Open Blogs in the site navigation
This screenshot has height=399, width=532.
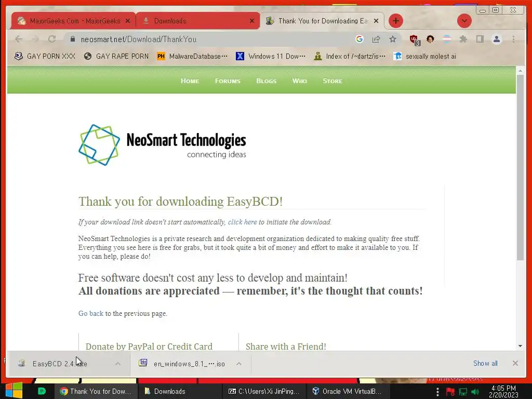click(x=267, y=81)
